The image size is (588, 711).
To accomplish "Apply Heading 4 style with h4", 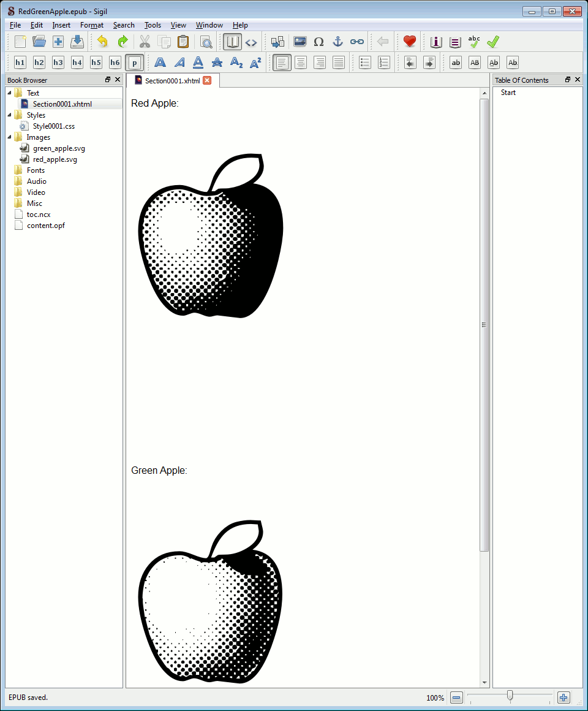I will coord(77,63).
